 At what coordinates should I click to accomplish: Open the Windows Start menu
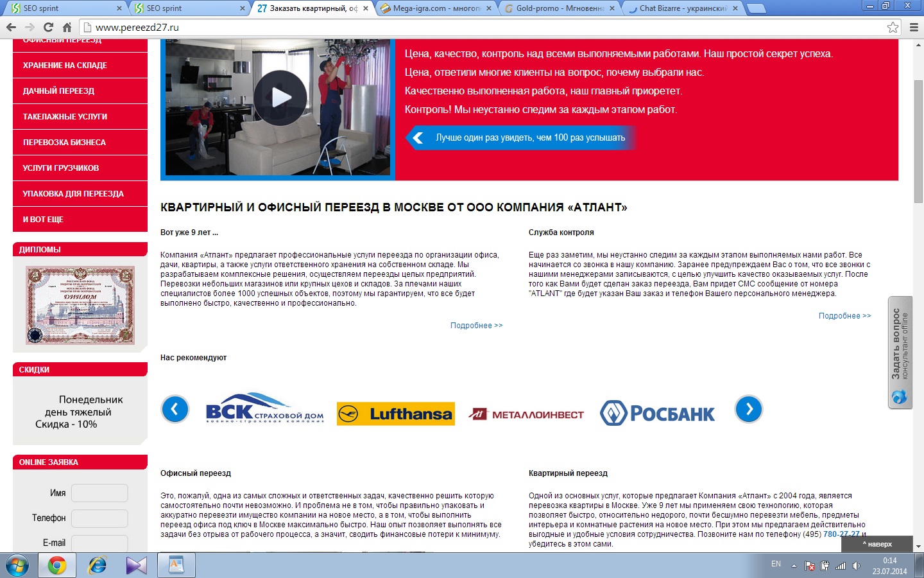tap(17, 565)
